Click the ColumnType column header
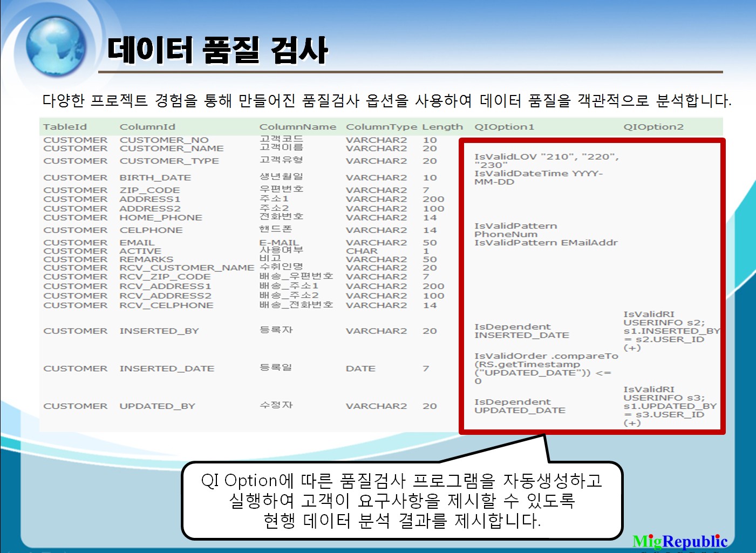Image resolution: width=756 pixels, height=553 pixels. click(382, 127)
